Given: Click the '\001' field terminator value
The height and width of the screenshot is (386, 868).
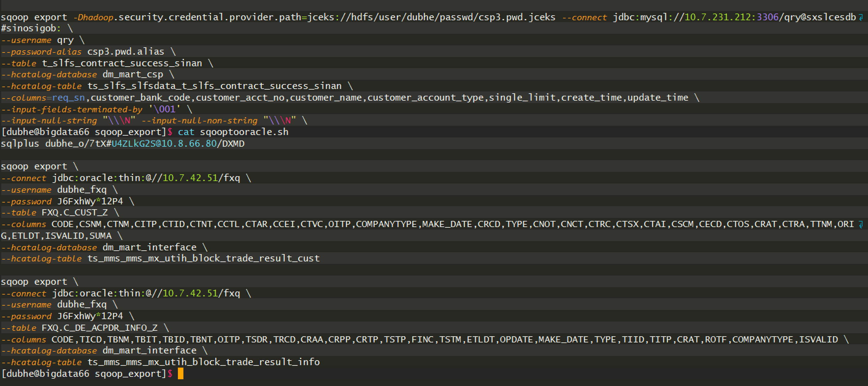Looking at the screenshot, I should 165,109.
